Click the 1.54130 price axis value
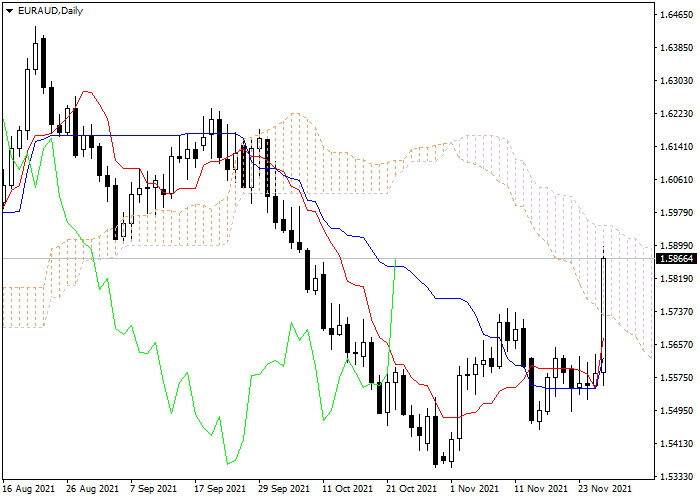Viewport: 700px width, 500px height. pyautogui.click(x=676, y=443)
